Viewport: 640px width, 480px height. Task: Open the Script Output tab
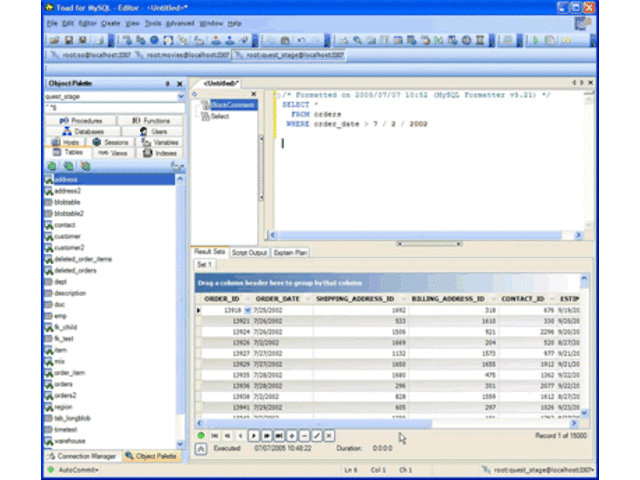(x=250, y=253)
